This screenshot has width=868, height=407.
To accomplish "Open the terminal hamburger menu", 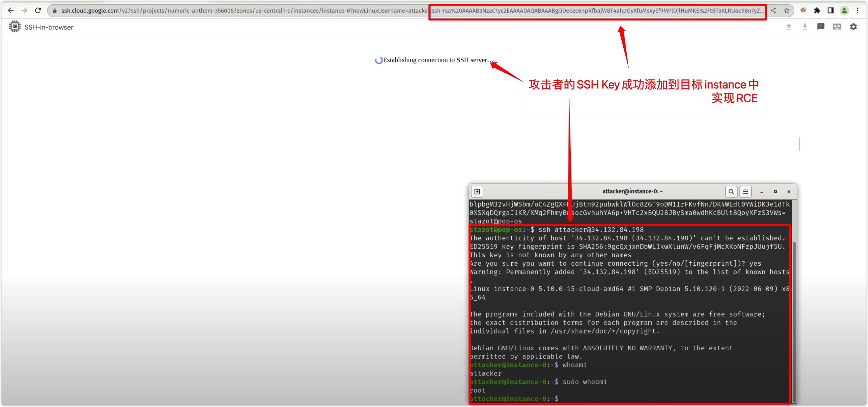I will click(746, 191).
